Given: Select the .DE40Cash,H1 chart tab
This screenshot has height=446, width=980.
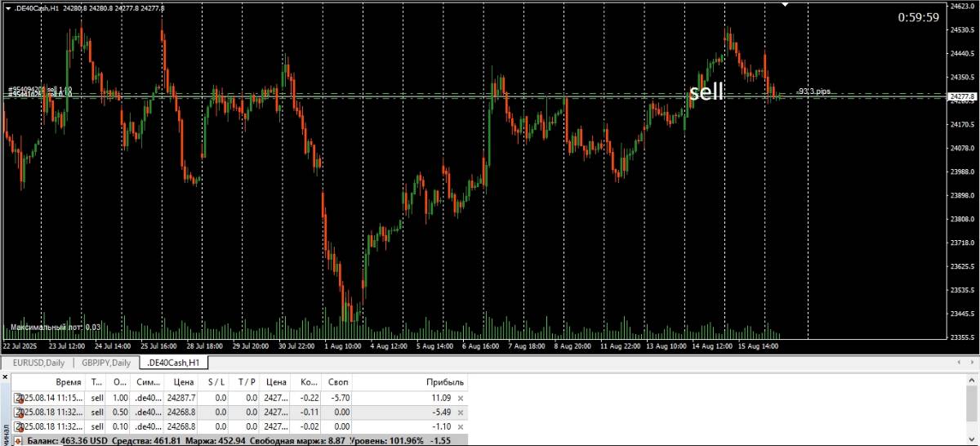Looking at the screenshot, I should pos(173,363).
